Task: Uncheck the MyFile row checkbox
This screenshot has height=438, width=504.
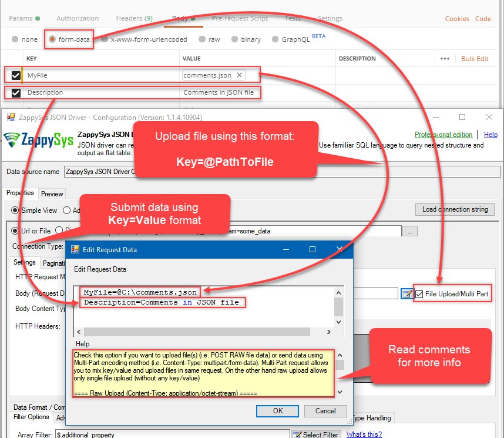Action: point(15,75)
